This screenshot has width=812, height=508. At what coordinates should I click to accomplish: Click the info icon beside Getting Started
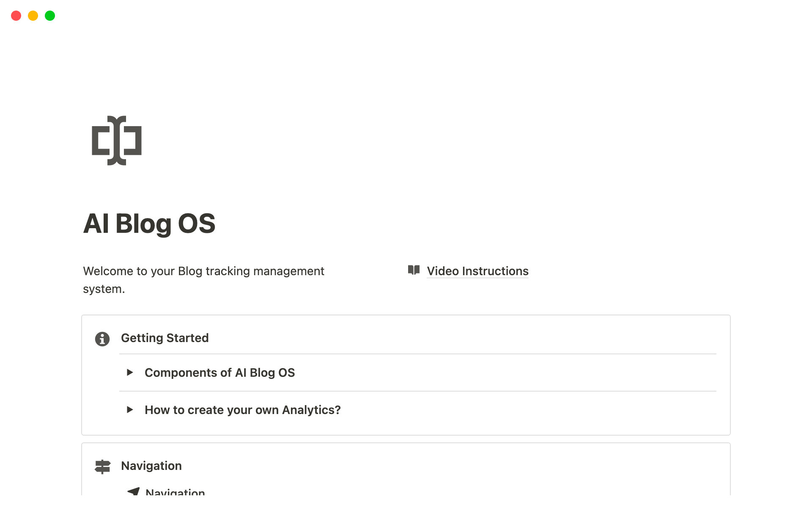click(102, 339)
